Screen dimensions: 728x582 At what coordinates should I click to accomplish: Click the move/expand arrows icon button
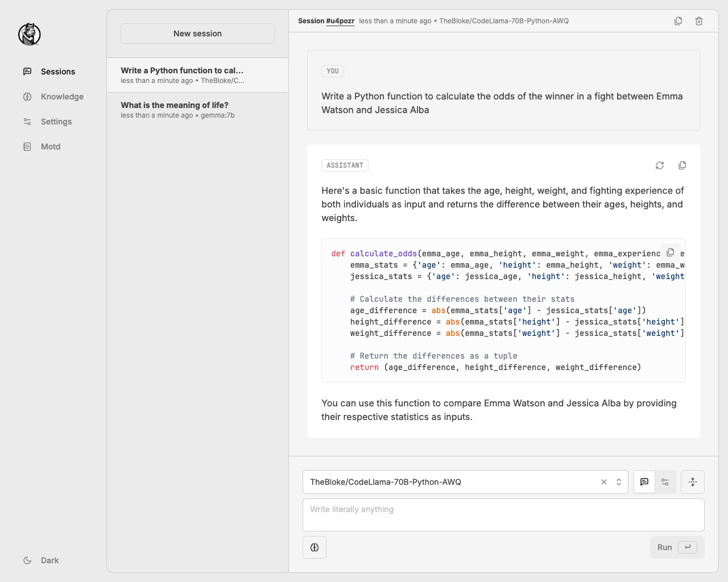pyautogui.click(x=692, y=482)
